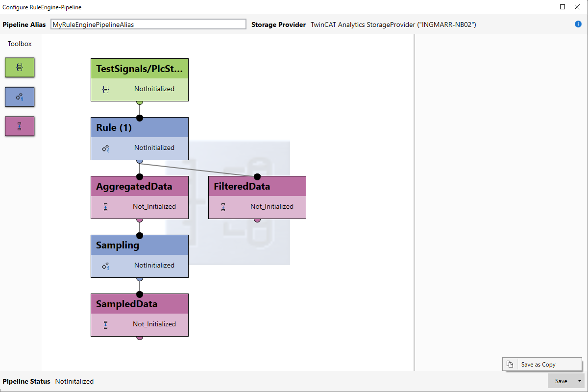Click storage icon in FilteredData node

223,207
